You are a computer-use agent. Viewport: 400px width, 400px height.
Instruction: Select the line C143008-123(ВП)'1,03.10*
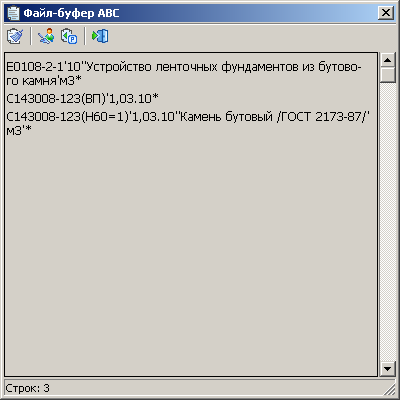82,98
